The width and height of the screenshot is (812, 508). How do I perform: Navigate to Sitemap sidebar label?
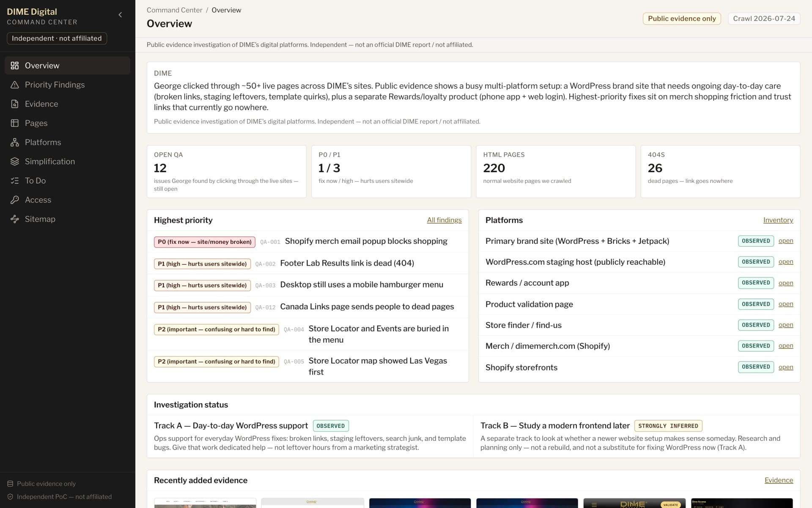coord(40,219)
